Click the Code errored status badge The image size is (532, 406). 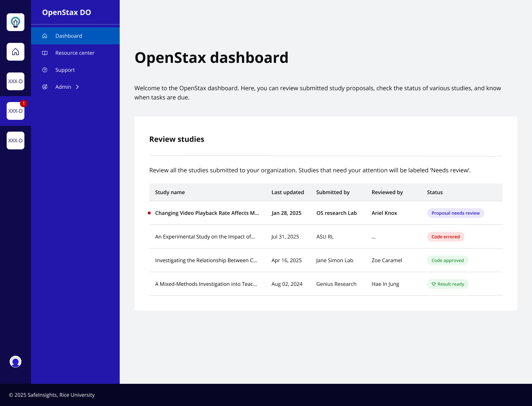(x=446, y=237)
